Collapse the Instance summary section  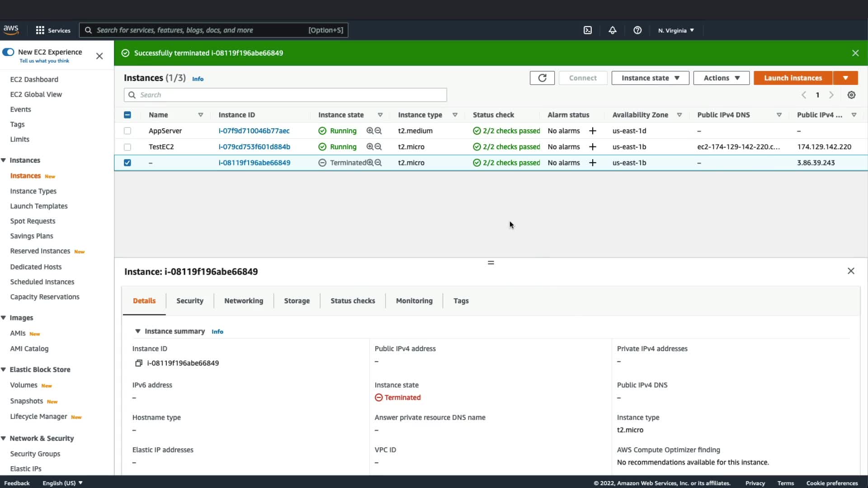(x=137, y=331)
